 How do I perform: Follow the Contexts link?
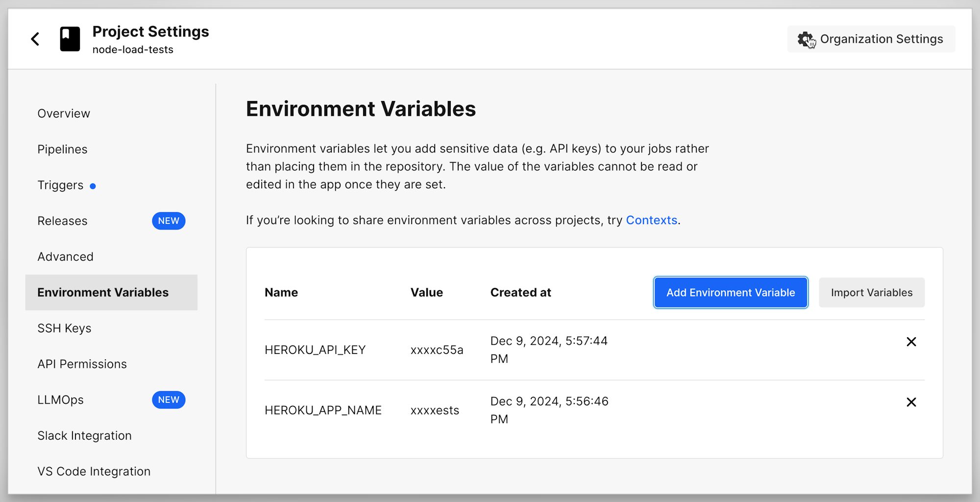pyautogui.click(x=651, y=221)
